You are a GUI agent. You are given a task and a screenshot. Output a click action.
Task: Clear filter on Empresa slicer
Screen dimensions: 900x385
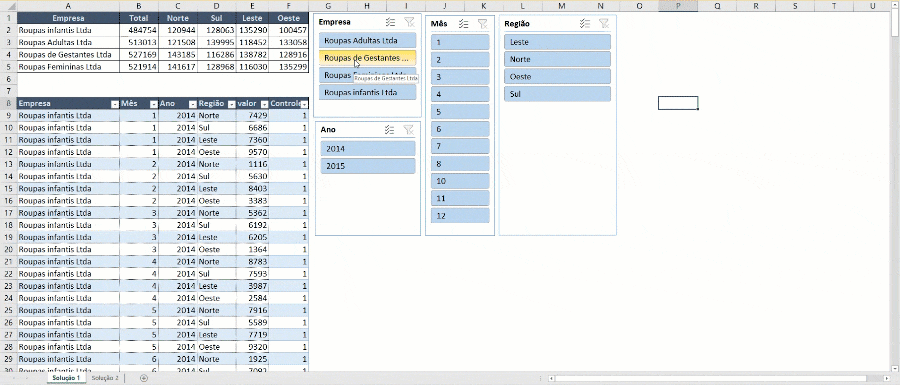(x=409, y=22)
